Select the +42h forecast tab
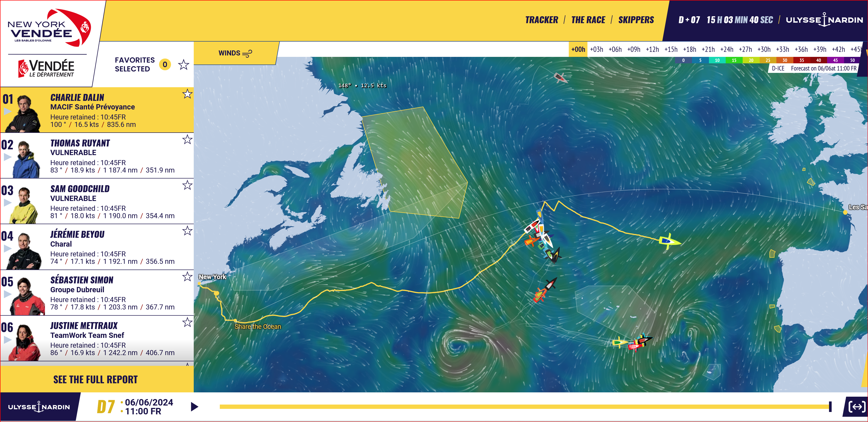Image resolution: width=868 pixels, height=422 pixels. (838, 49)
